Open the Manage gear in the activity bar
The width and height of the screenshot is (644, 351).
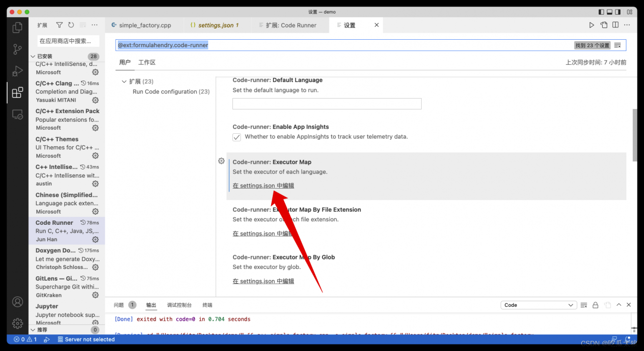click(18, 323)
